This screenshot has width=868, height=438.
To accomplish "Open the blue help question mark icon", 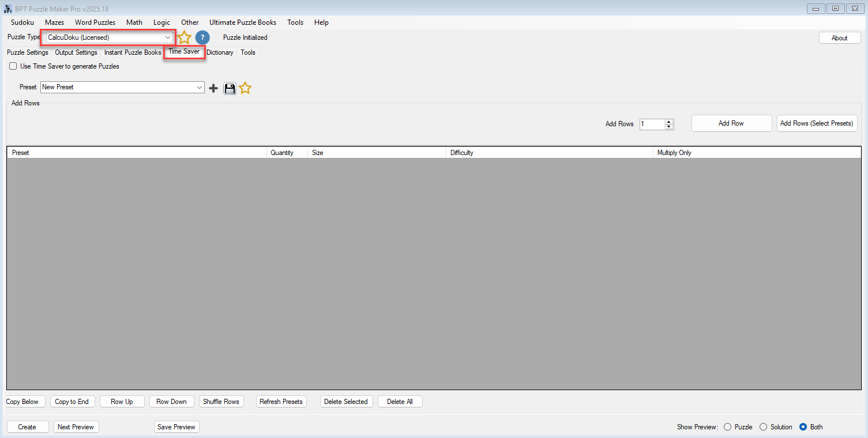I will pos(202,38).
